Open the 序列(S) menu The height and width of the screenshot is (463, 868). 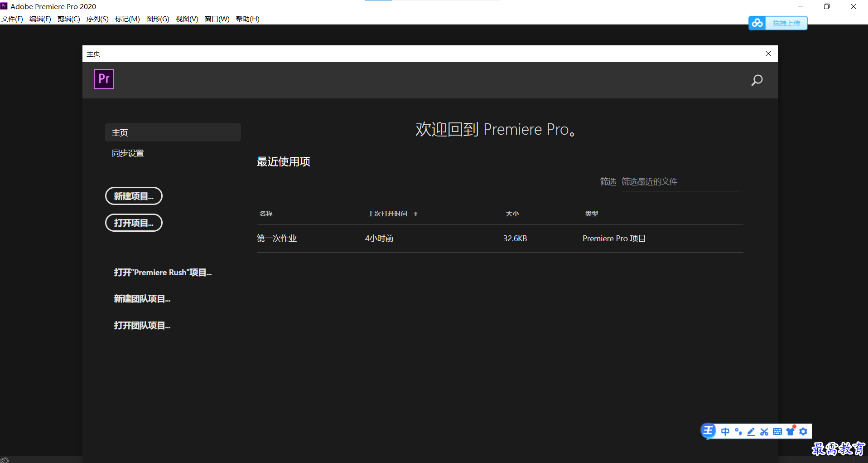[x=97, y=19]
